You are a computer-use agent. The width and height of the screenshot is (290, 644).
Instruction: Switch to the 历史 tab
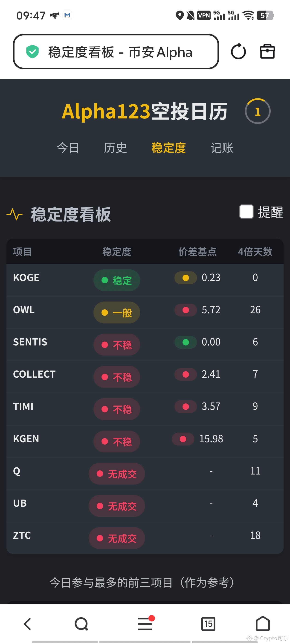(115, 148)
